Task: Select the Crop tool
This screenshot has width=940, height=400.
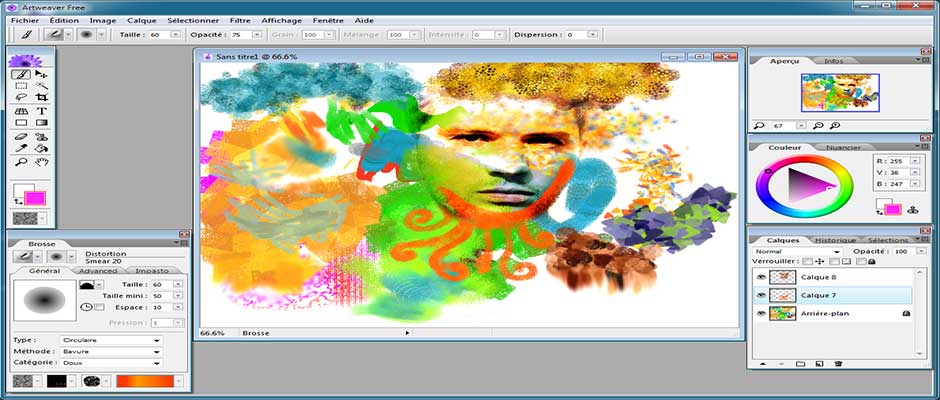Action: [41, 97]
